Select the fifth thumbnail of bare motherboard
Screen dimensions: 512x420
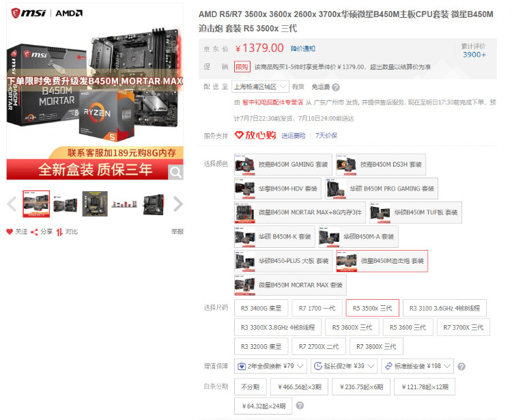(x=154, y=204)
